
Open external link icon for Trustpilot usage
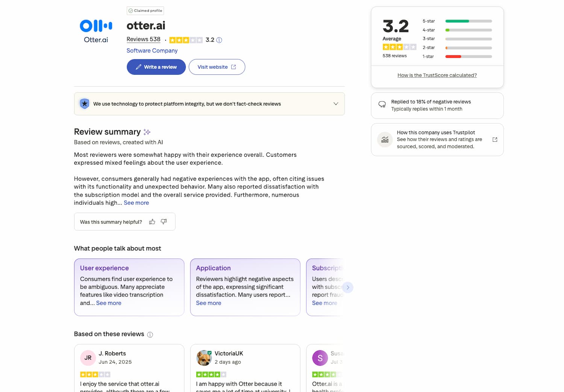pyautogui.click(x=495, y=139)
